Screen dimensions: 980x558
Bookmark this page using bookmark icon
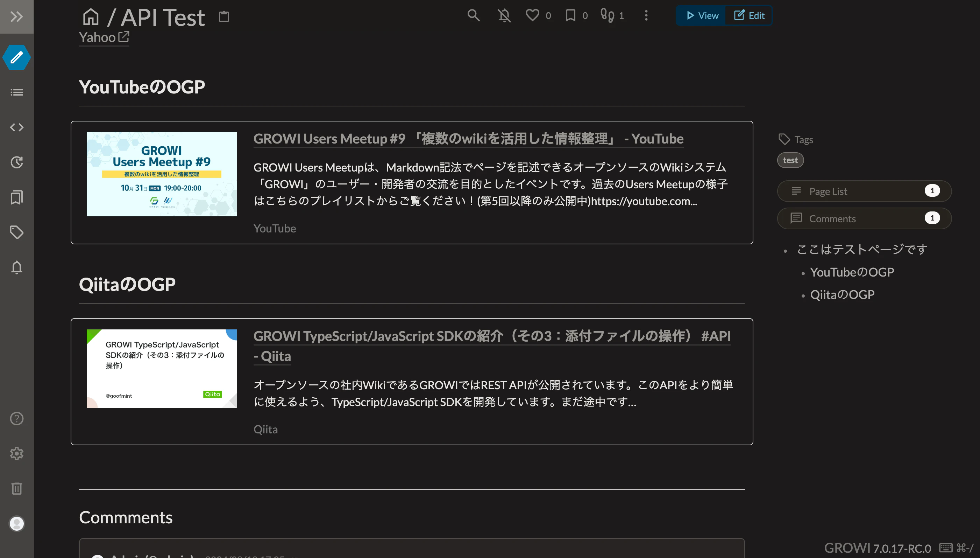coord(570,15)
